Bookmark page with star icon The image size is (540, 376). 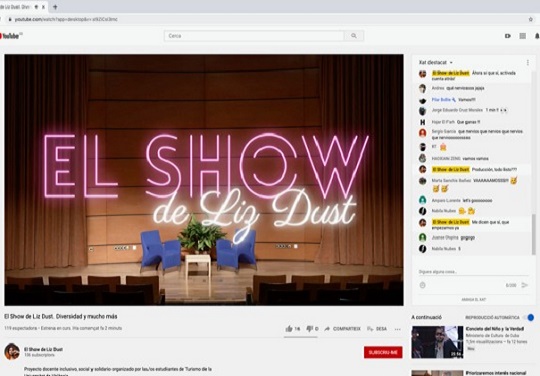[x=531, y=19]
